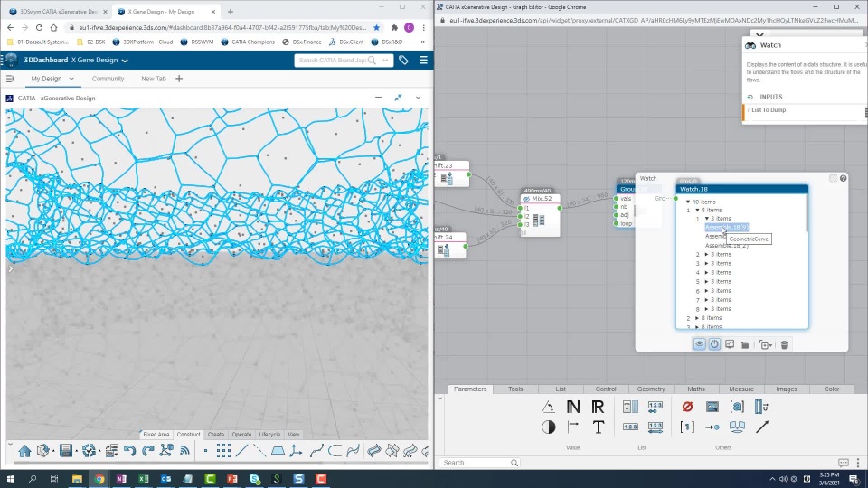Click the save icon in the CATIA action bar

66,451
